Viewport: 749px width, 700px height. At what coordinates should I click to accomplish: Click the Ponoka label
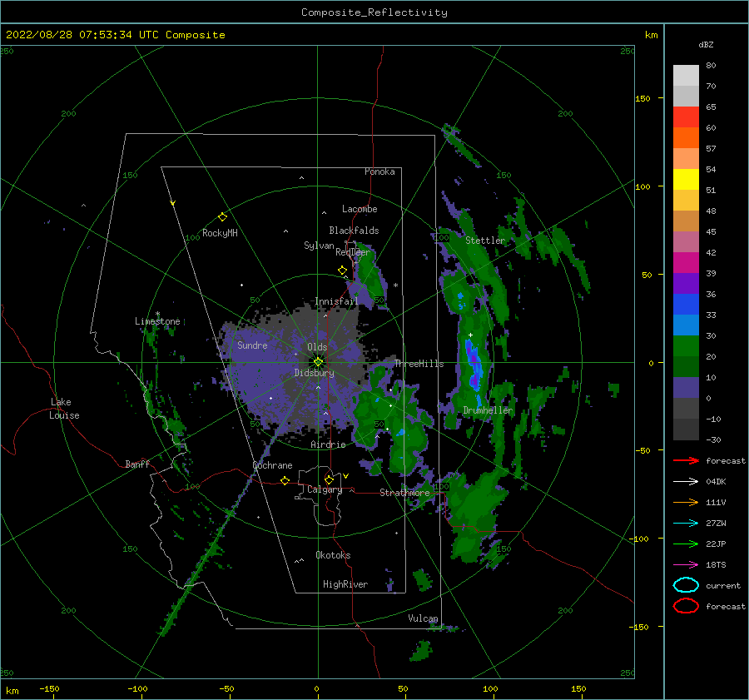[379, 171]
